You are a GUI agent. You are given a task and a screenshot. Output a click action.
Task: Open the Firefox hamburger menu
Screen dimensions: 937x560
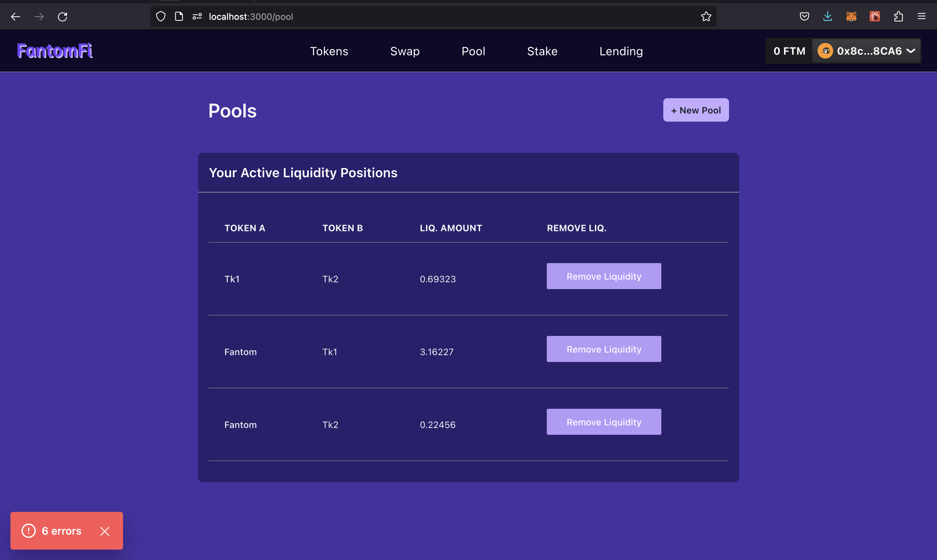(921, 17)
